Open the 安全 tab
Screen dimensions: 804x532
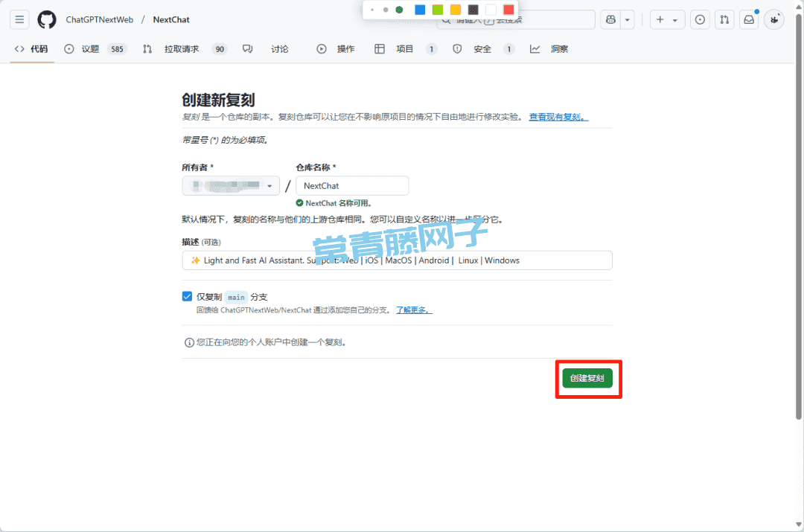point(483,49)
